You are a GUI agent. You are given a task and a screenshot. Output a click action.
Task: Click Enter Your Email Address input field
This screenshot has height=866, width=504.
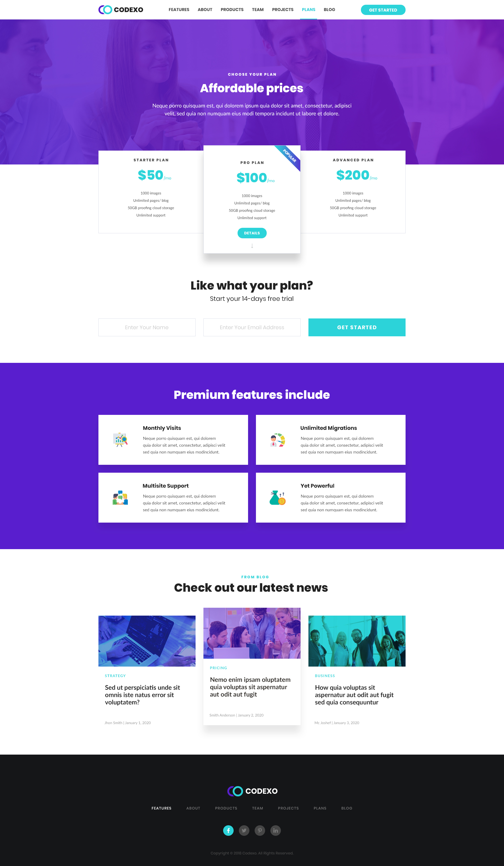252,327
